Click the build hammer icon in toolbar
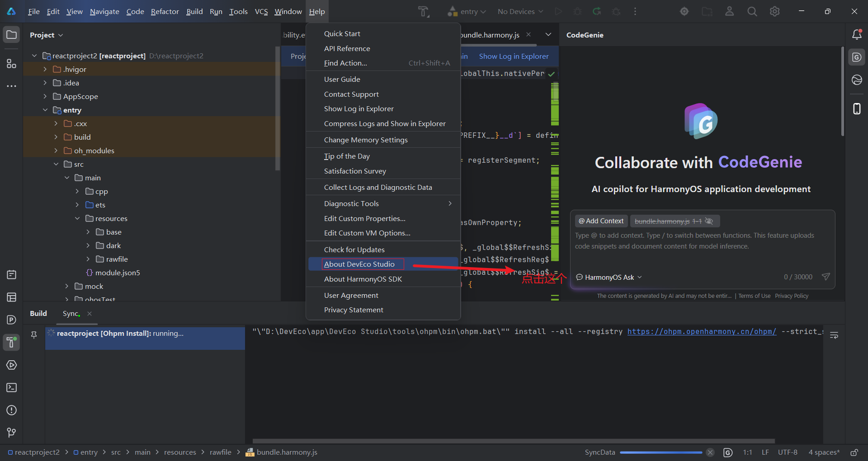This screenshot has width=868, height=461. point(423,12)
